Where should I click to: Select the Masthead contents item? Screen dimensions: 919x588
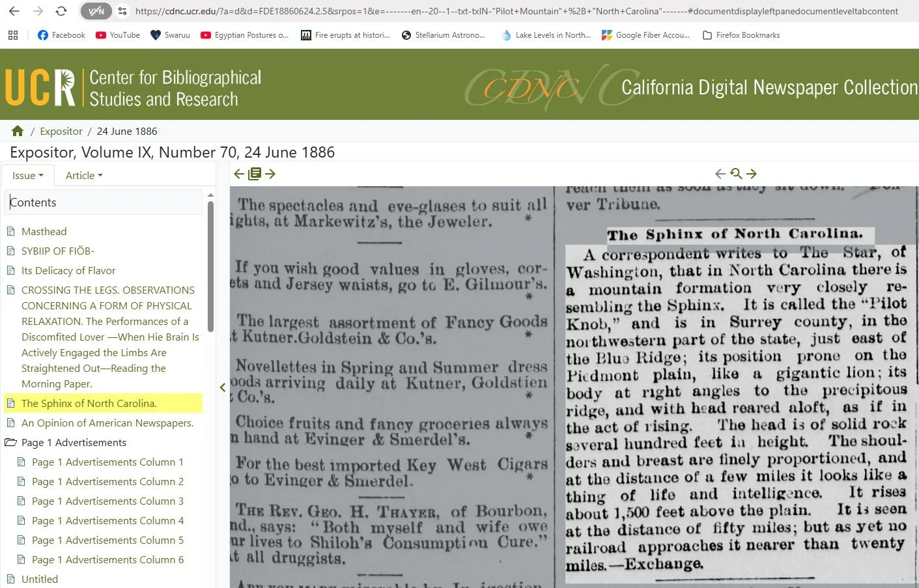pos(44,231)
